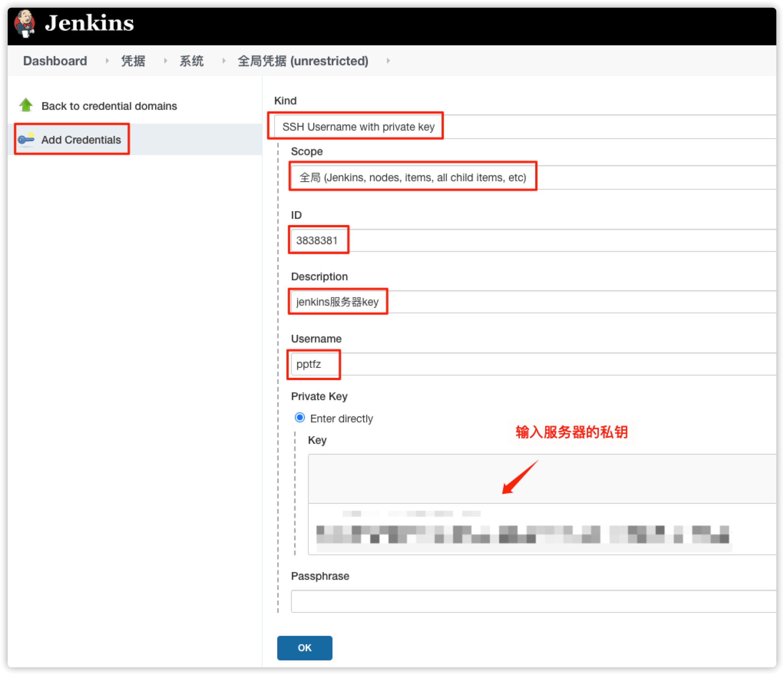Image resolution: width=784 pixels, height=675 pixels.
Task: Open Add Credentials in sidebar
Action: [81, 140]
